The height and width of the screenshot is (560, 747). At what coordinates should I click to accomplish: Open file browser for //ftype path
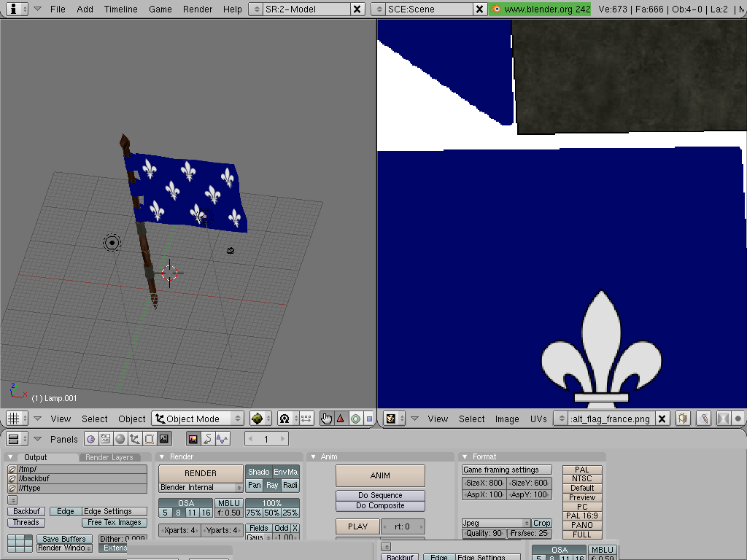click(12, 488)
